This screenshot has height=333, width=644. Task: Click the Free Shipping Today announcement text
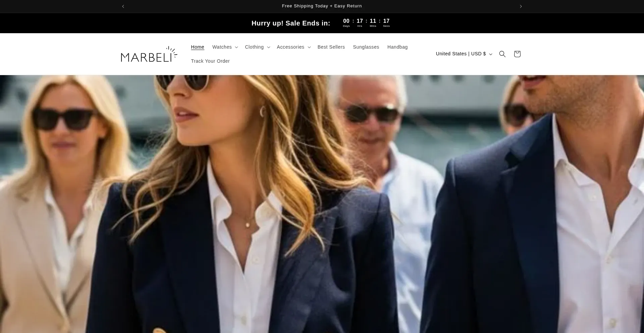(x=322, y=6)
